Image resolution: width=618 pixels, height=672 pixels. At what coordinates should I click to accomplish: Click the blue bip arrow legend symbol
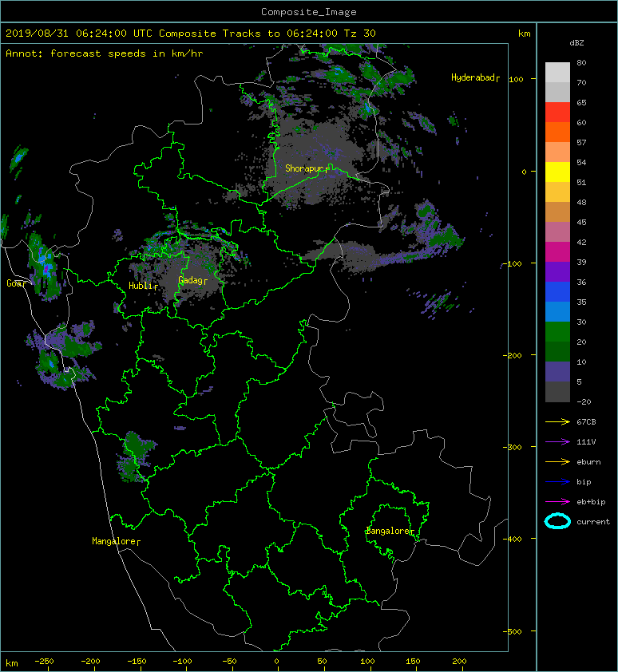tap(557, 482)
